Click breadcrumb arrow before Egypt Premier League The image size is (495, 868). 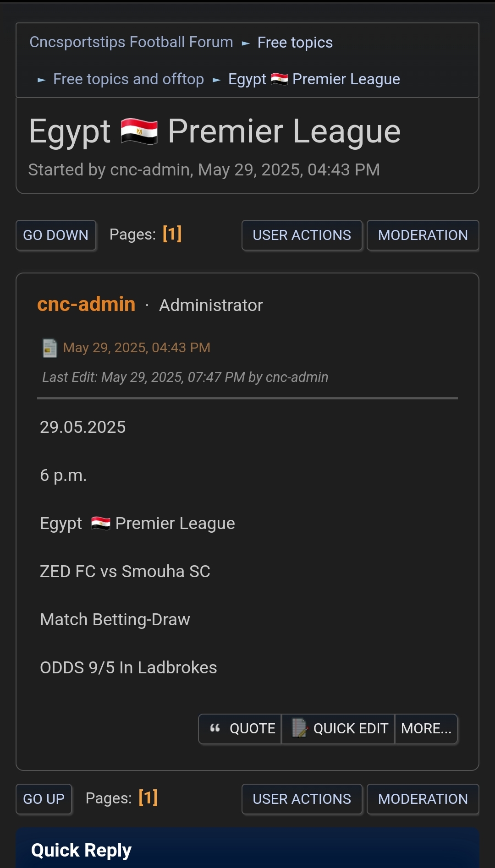[x=217, y=80]
